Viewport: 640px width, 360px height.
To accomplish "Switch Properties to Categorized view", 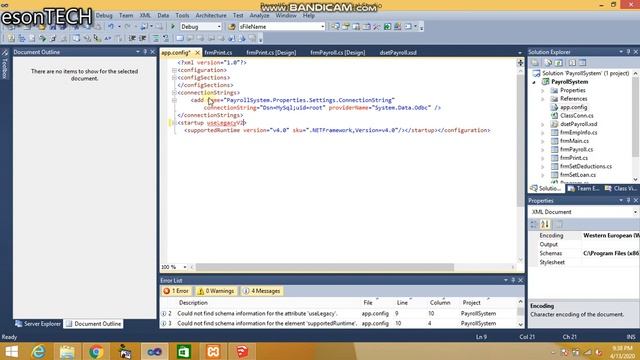I will coord(534,224).
